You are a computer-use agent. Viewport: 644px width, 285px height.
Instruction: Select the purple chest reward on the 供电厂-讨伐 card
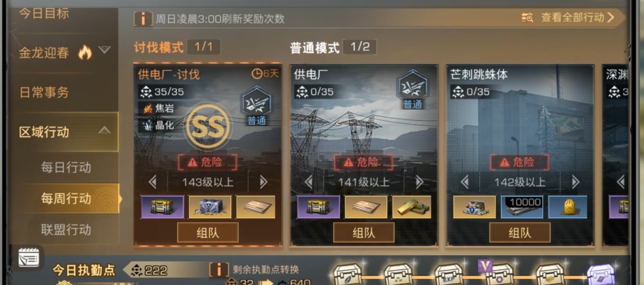click(162, 207)
